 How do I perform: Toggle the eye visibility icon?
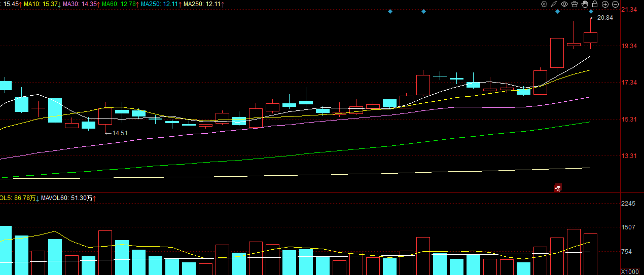pos(564,4)
